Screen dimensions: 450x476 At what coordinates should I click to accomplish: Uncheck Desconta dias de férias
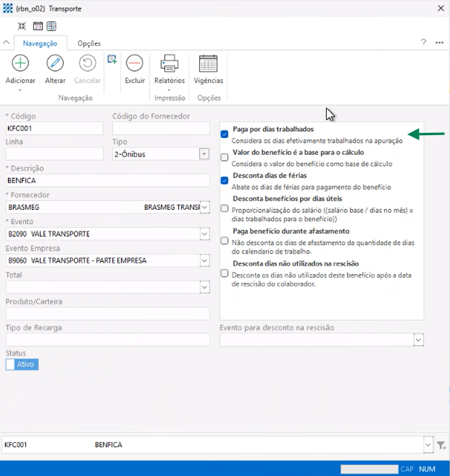[224, 181]
